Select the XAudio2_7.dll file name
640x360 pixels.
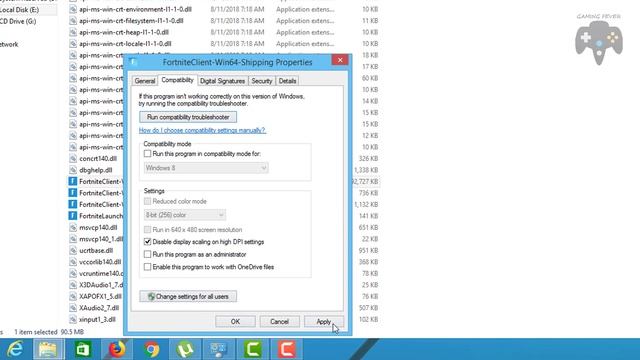99,308
